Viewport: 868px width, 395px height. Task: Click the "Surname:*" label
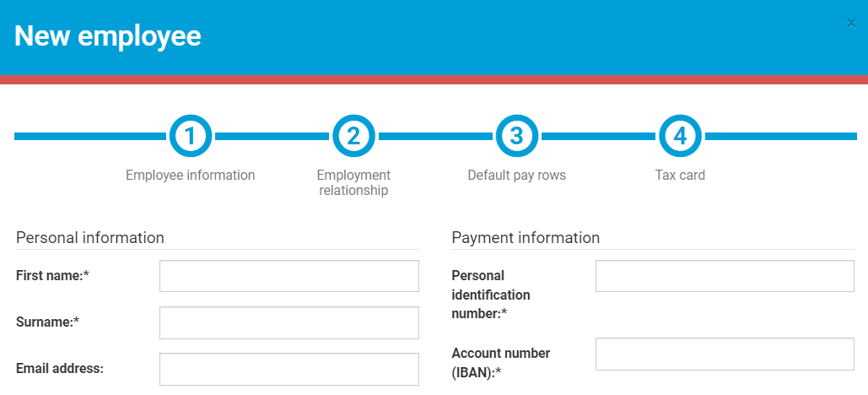pos(47,322)
